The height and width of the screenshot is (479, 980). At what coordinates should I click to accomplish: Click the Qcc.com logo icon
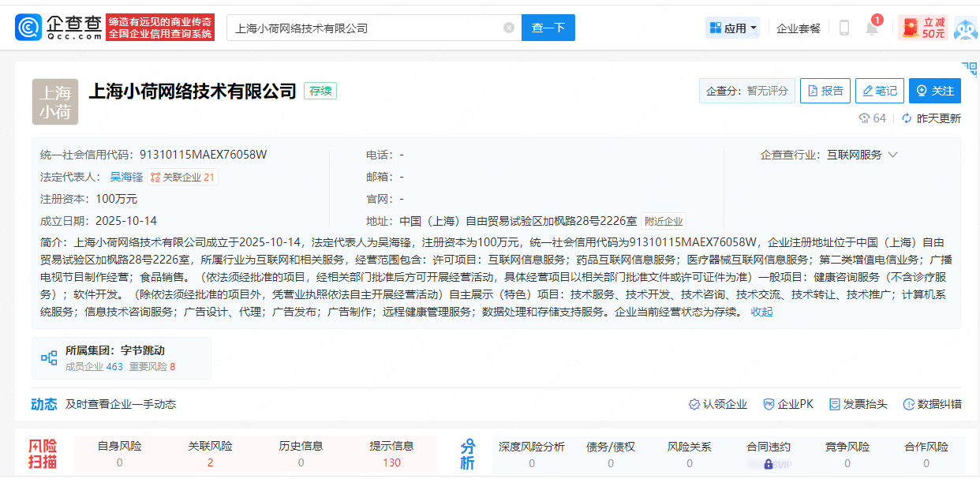[28, 28]
